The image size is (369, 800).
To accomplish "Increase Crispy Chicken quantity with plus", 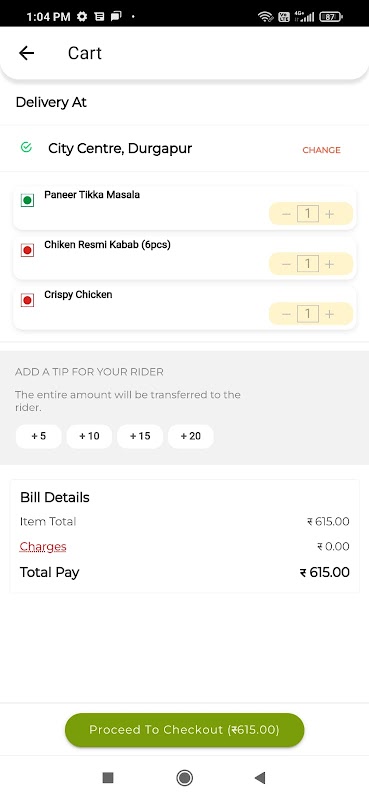I will (x=330, y=314).
